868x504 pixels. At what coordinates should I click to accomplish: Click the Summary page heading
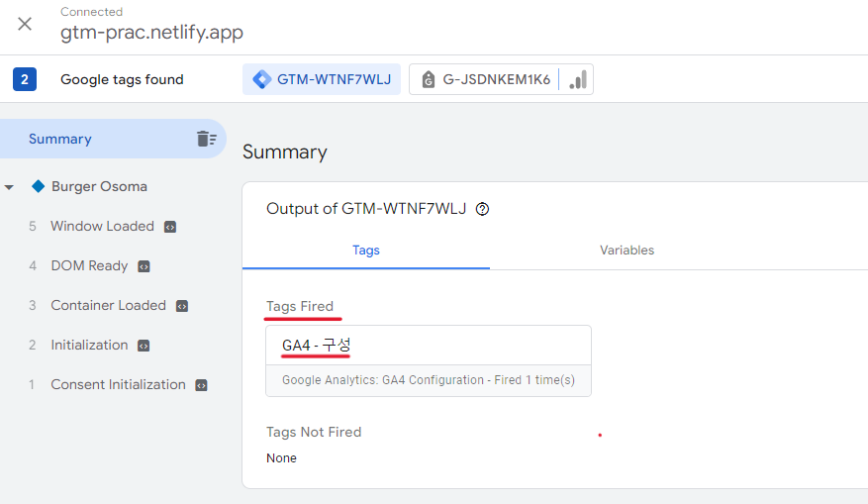pos(284,151)
